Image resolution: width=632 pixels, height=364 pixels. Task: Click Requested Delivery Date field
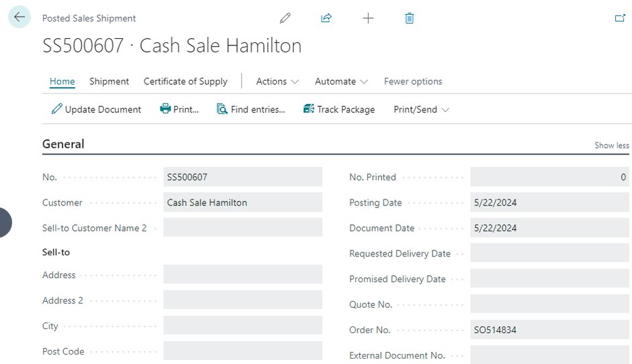[x=550, y=253]
